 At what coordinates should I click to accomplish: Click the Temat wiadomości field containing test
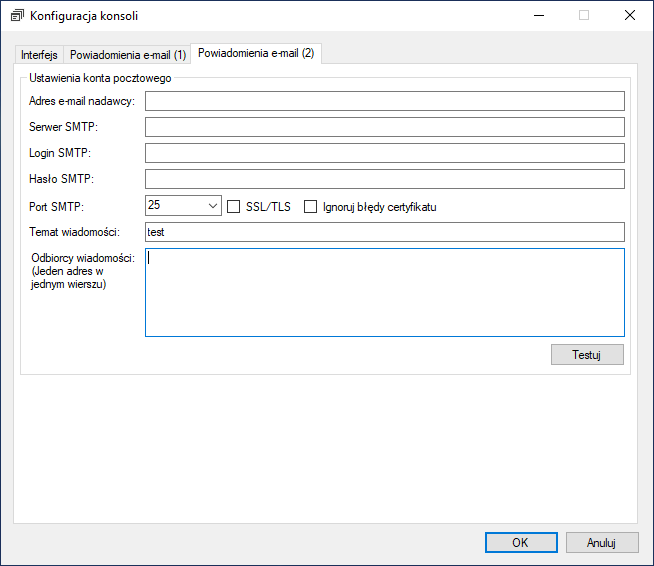coord(385,232)
